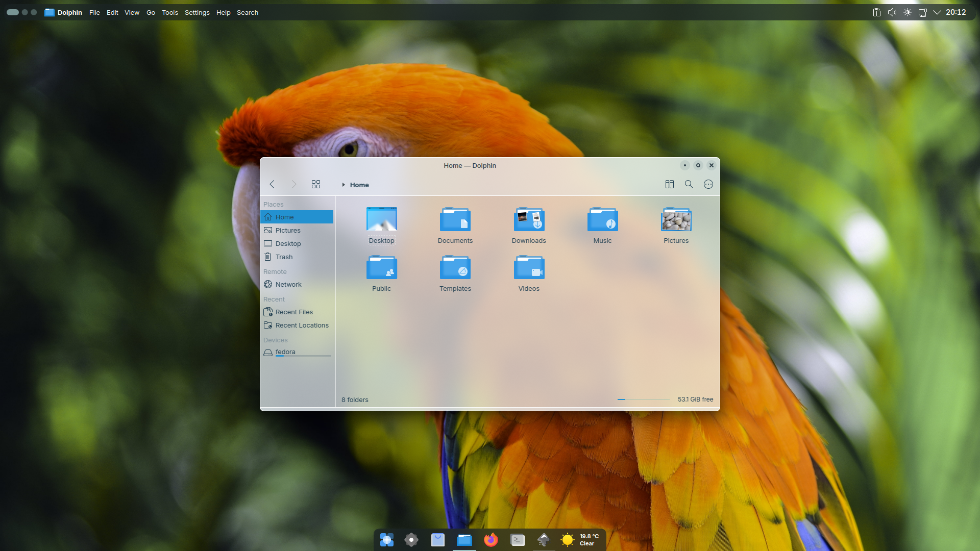Click the free space bar in status bar

coord(643,399)
